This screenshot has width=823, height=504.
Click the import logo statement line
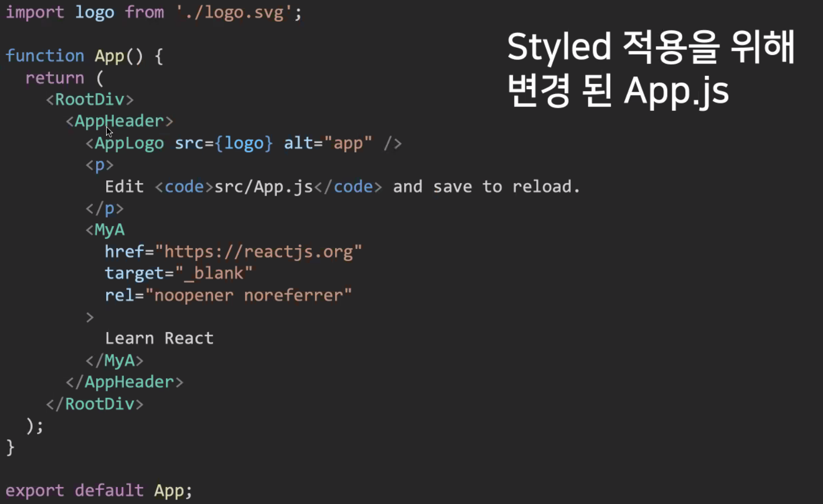[x=153, y=12]
